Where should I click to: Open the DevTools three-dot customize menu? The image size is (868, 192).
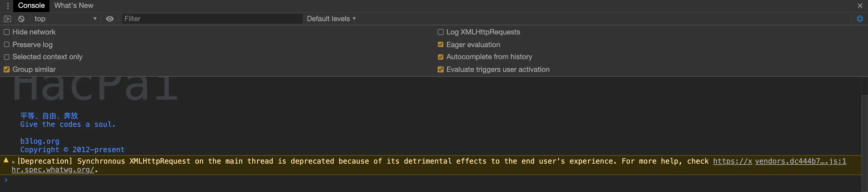coord(8,6)
